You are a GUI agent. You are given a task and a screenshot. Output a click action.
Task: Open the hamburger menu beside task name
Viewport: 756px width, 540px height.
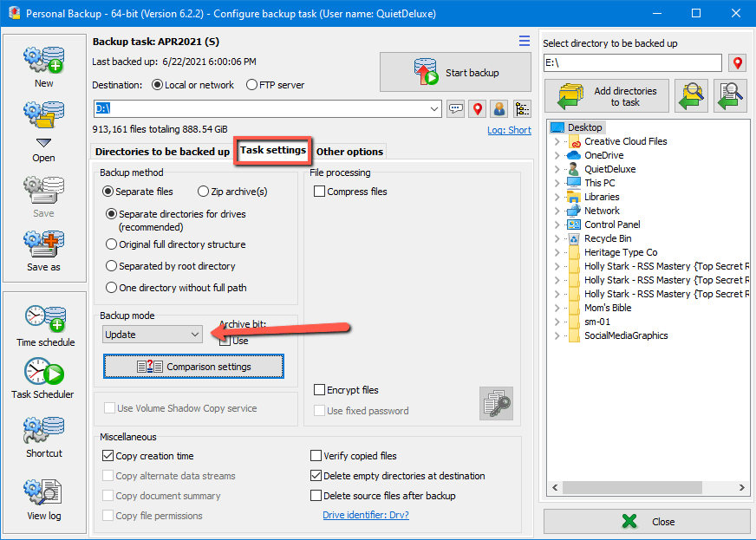(525, 41)
